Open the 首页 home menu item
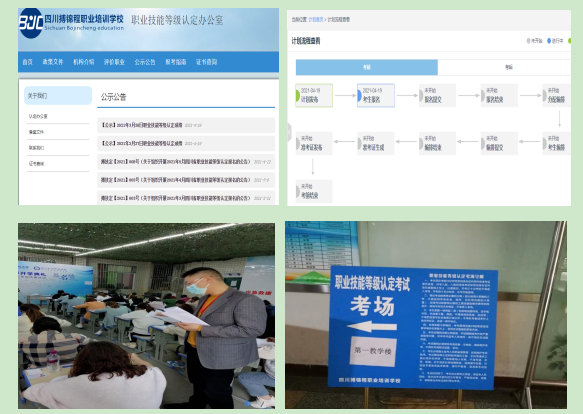Image resolution: width=583 pixels, height=414 pixels. point(28,62)
